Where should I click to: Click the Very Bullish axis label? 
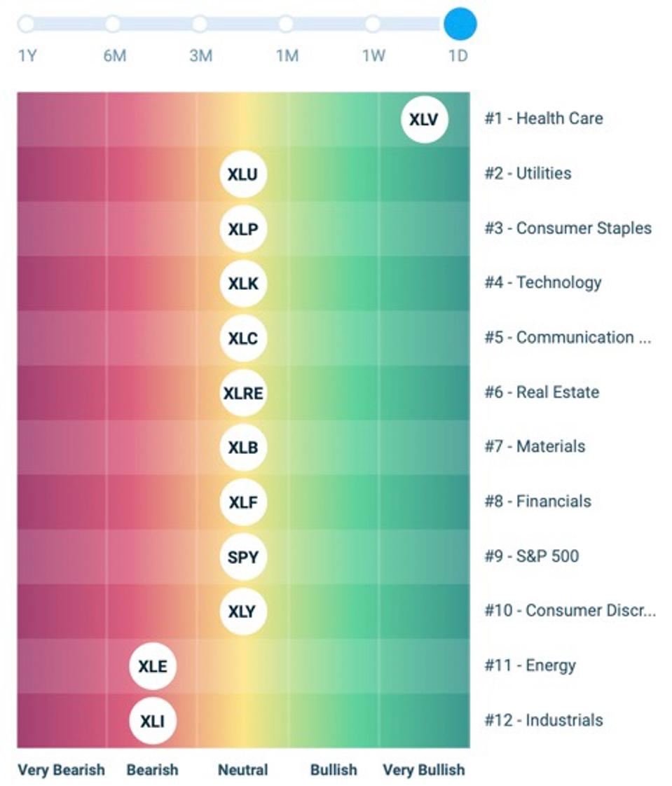point(424,769)
